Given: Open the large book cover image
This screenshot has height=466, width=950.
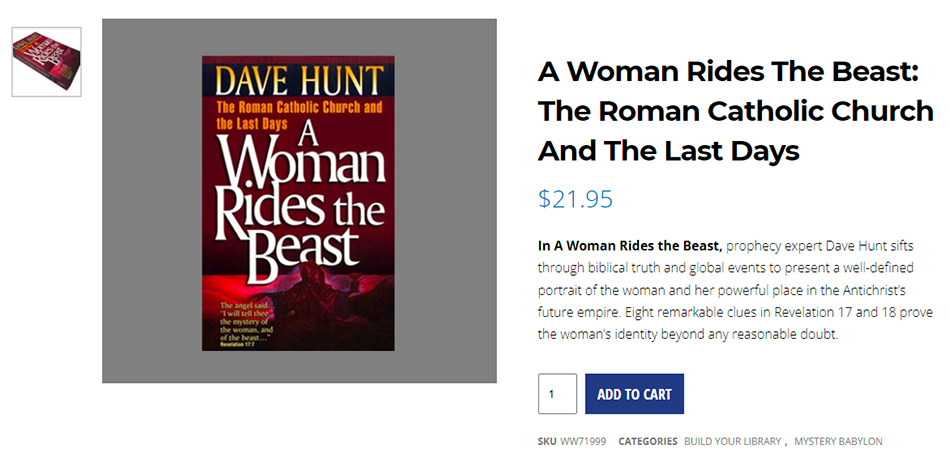Looking at the screenshot, I should 298,202.
